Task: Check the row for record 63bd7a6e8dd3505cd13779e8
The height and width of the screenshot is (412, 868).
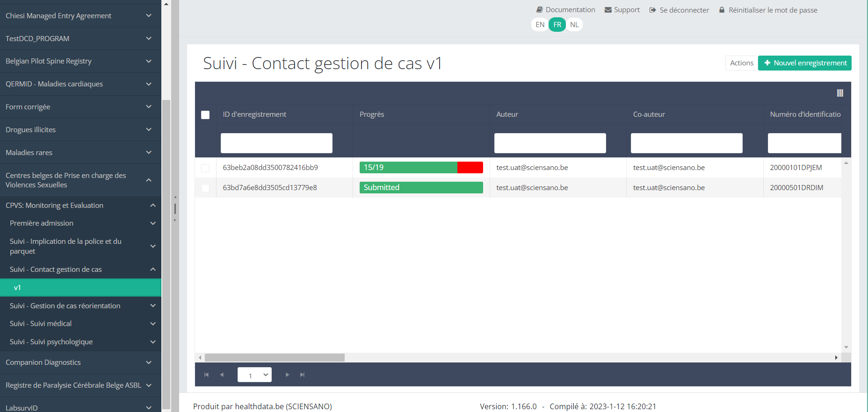Action: point(205,188)
